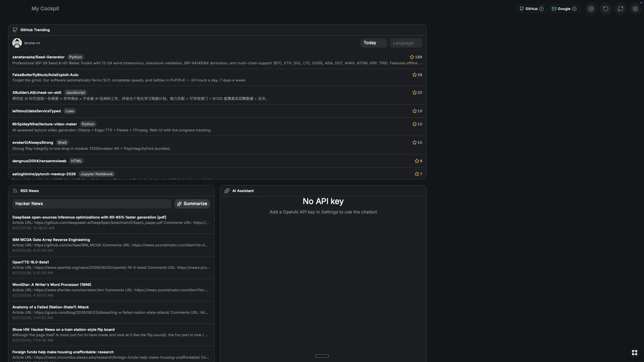
Task: Open Foreign funds housing research article
Action: [x=111, y=354]
